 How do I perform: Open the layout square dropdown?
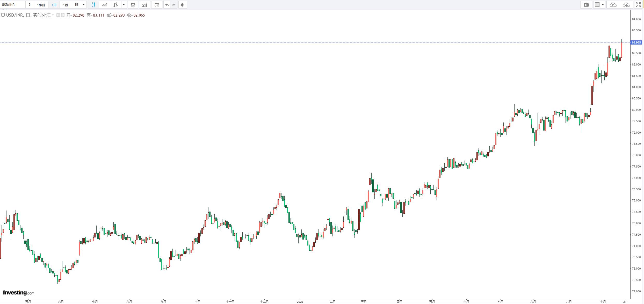pyautogui.click(x=599, y=5)
